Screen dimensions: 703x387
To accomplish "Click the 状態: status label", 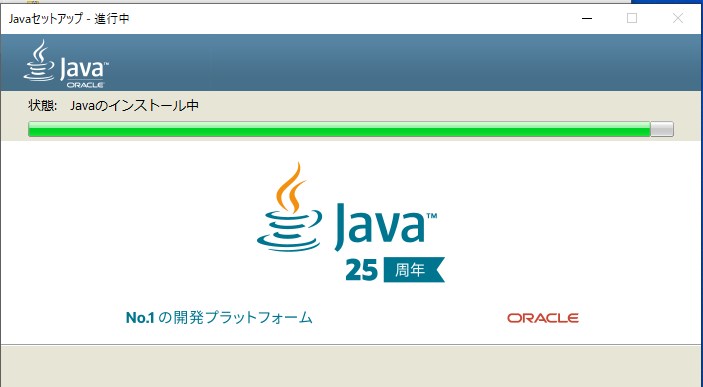I will (x=43, y=105).
